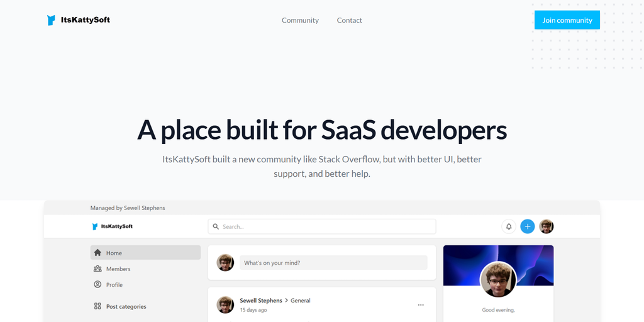Click the inner ItsKattySoft community logo
Image resolution: width=644 pixels, height=322 pixels.
113,226
